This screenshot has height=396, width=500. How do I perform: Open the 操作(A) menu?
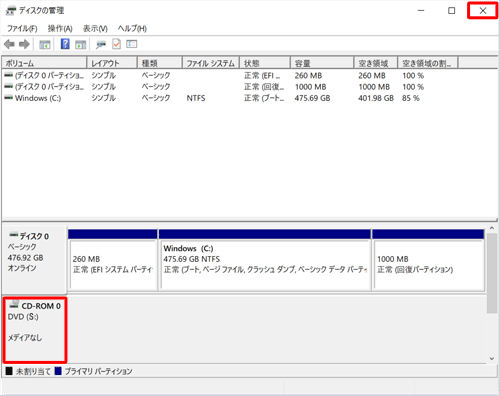pyautogui.click(x=60, y=29)
